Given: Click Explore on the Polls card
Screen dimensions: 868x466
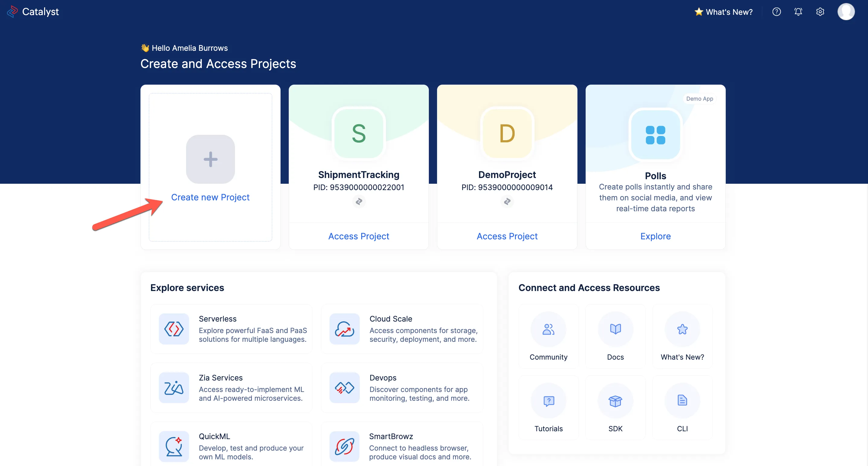Looking at the screenshot, I should 655,236.
